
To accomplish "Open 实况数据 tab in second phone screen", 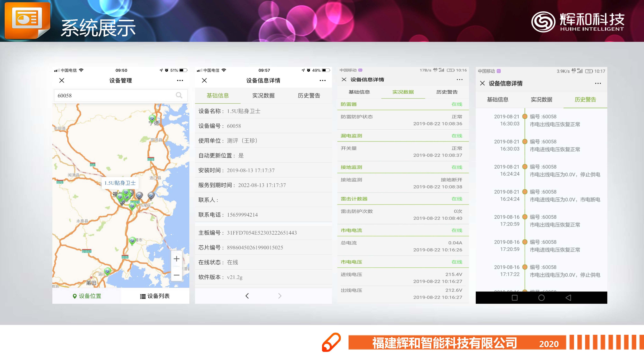I will (x=263, y=95).
